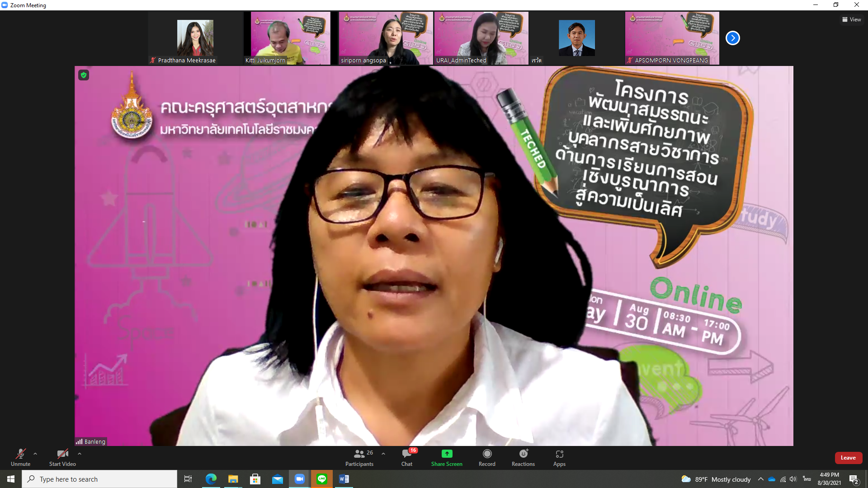Open Mail app from taskbar
The width and height of the screenshot is (868, 488).
[x=277, y=479]
